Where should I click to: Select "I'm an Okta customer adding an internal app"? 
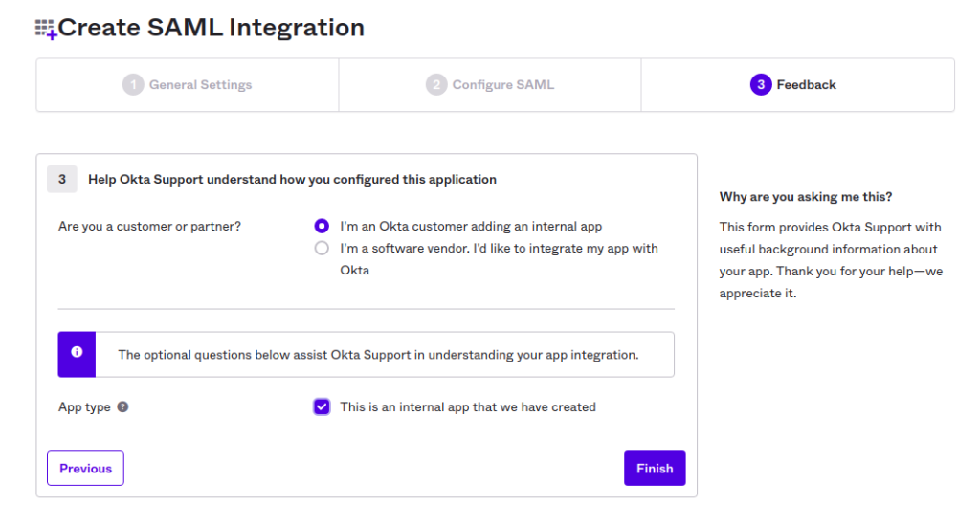(322, 227)
